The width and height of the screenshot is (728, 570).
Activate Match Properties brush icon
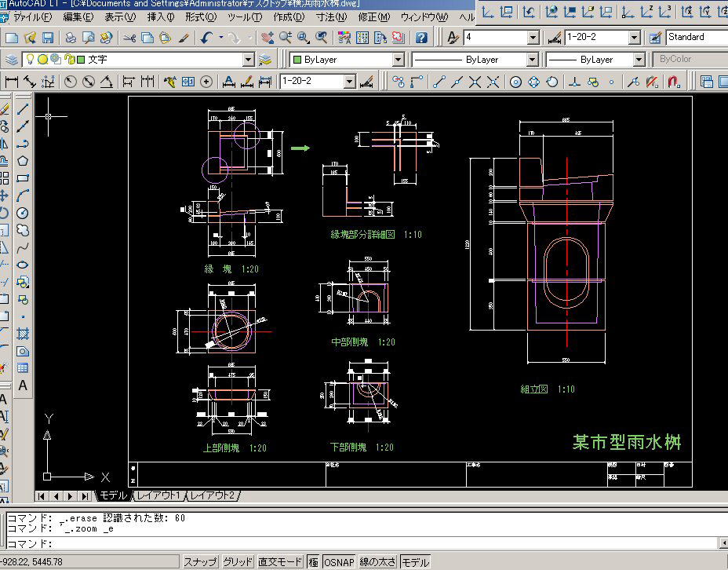184,38
